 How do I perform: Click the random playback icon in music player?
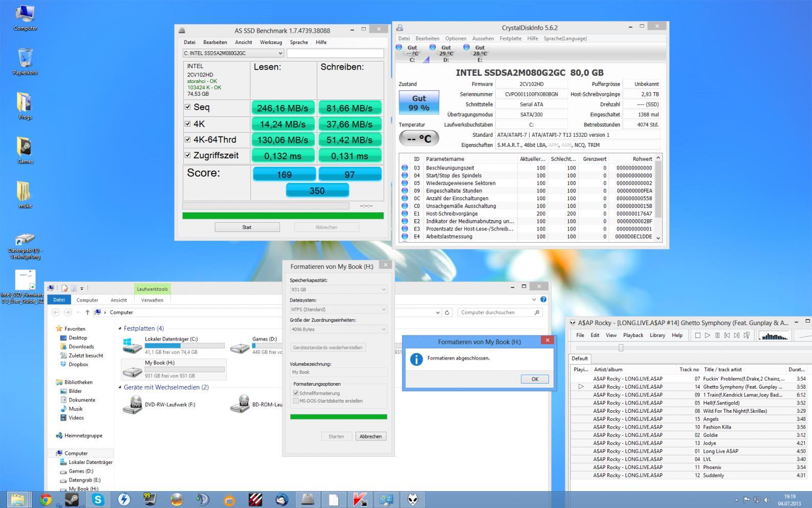click(x=747, y=335)
